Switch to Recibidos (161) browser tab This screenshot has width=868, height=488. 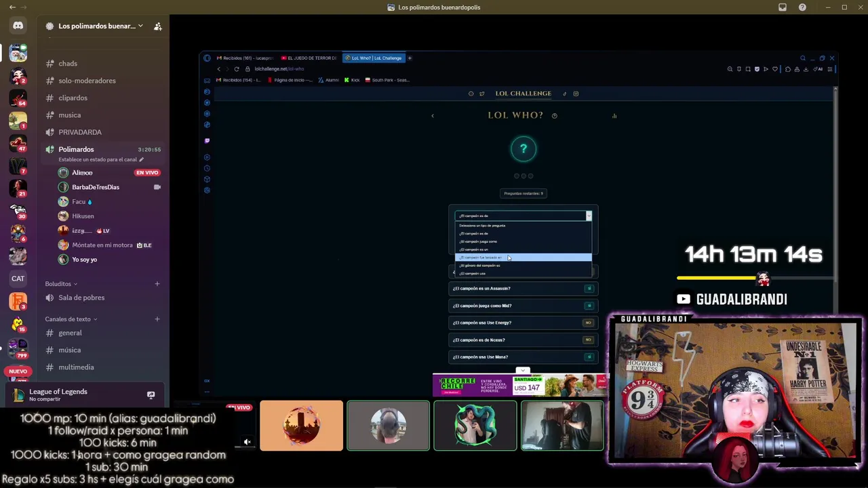pyautogui.click(x=245, y=58)
